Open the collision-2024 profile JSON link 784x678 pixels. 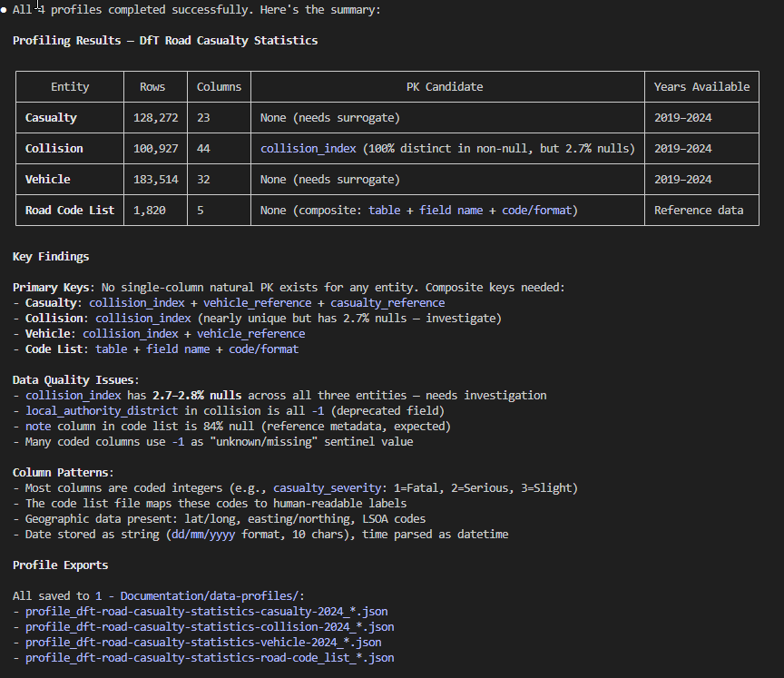pyautogui.click(x=210, y=626)
